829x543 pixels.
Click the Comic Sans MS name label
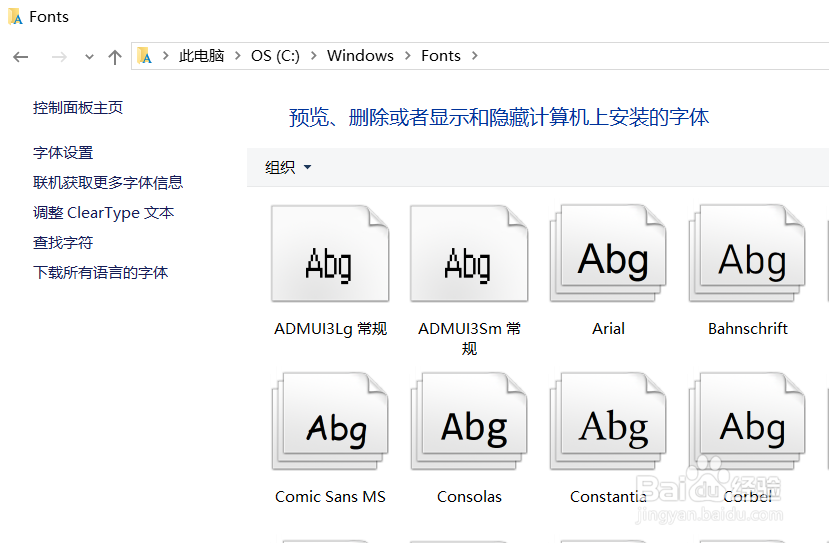[330, 496]
